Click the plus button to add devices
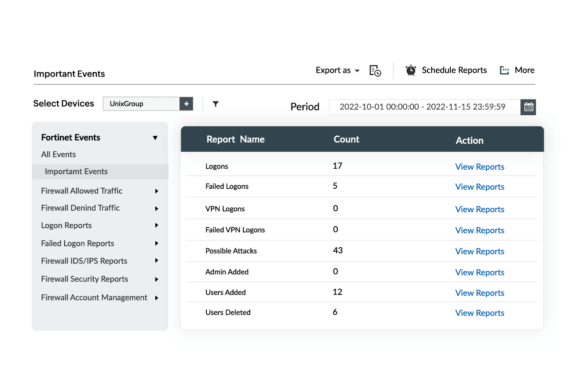Screen dimensions: 574x392 coord(186,104)
